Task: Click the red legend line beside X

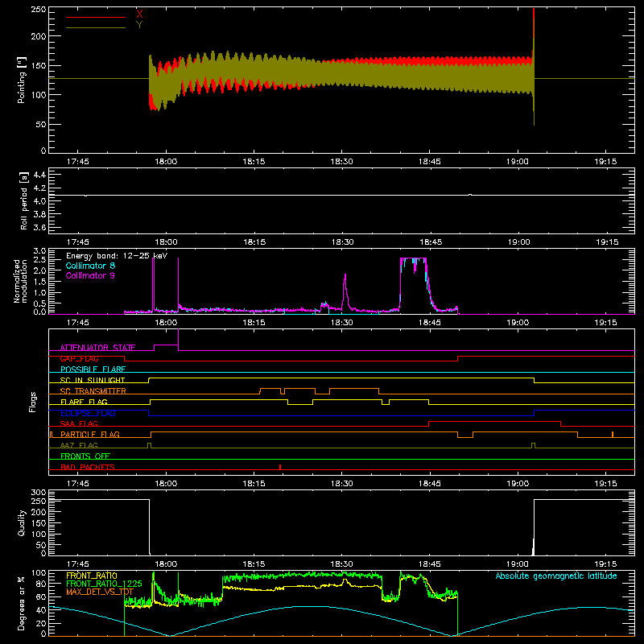Action: [96, 17]
